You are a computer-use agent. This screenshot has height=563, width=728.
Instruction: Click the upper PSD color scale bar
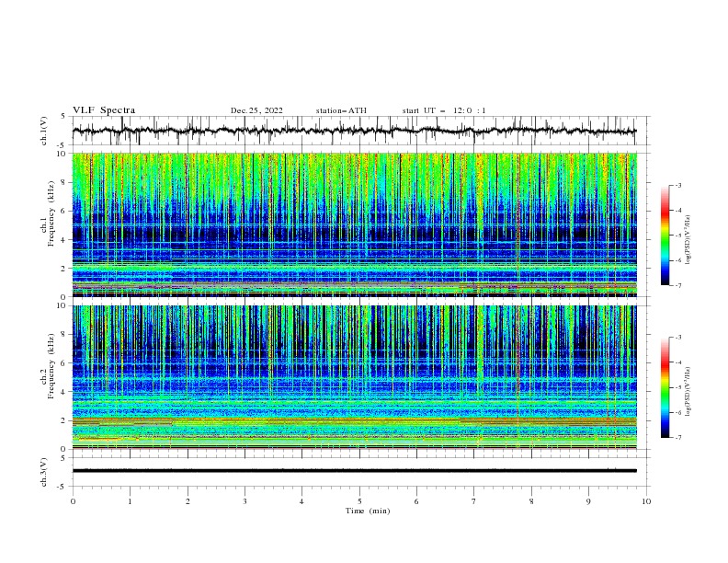[665, 236]
